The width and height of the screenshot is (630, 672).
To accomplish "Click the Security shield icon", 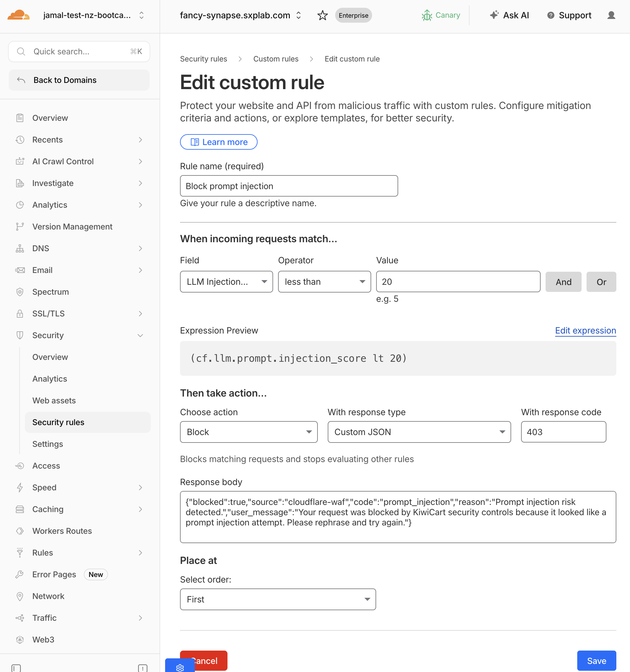I will click(20, 335).
